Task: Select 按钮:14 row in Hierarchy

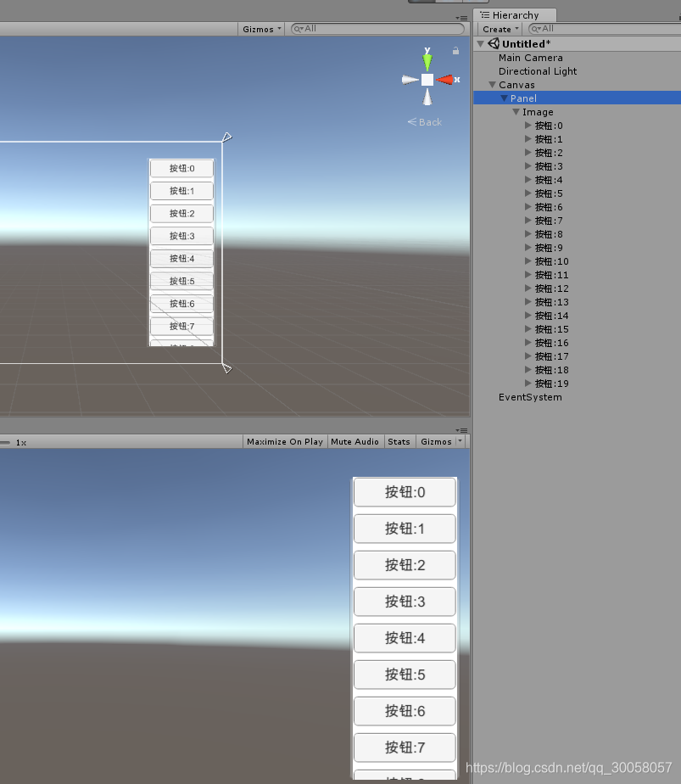Action: [577, 316]
